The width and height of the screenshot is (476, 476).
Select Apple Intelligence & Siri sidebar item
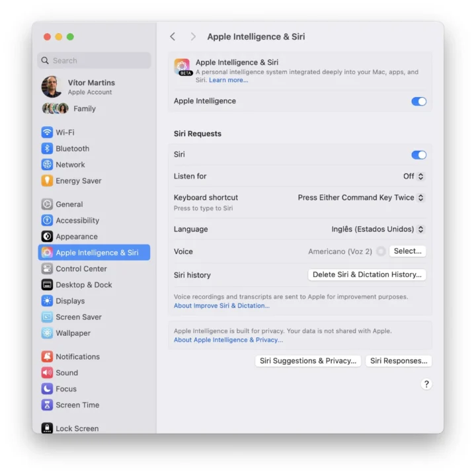(x=94, y=253)
